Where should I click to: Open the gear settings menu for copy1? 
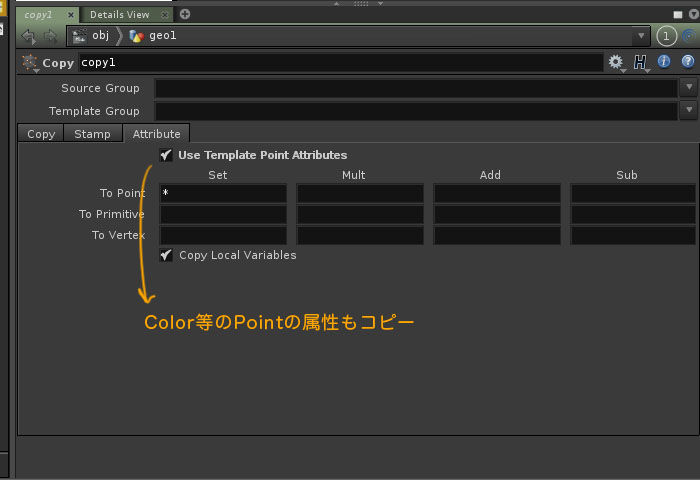click(616, 62)
